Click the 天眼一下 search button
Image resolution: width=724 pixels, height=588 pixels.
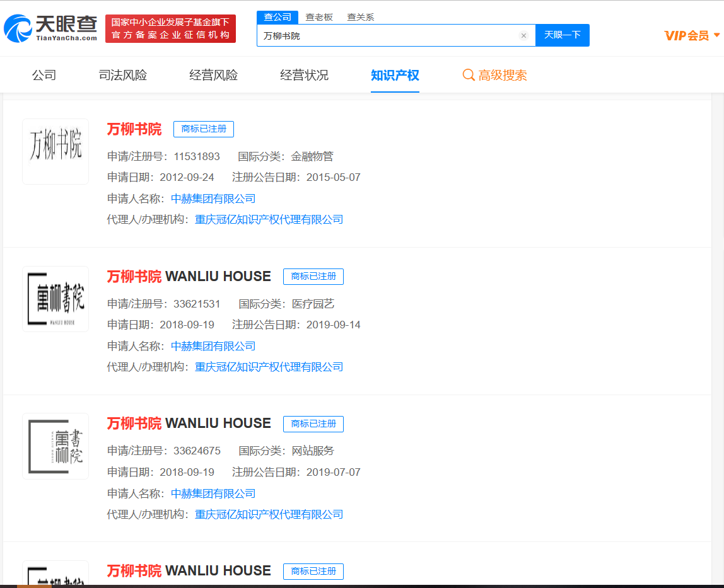562,35
